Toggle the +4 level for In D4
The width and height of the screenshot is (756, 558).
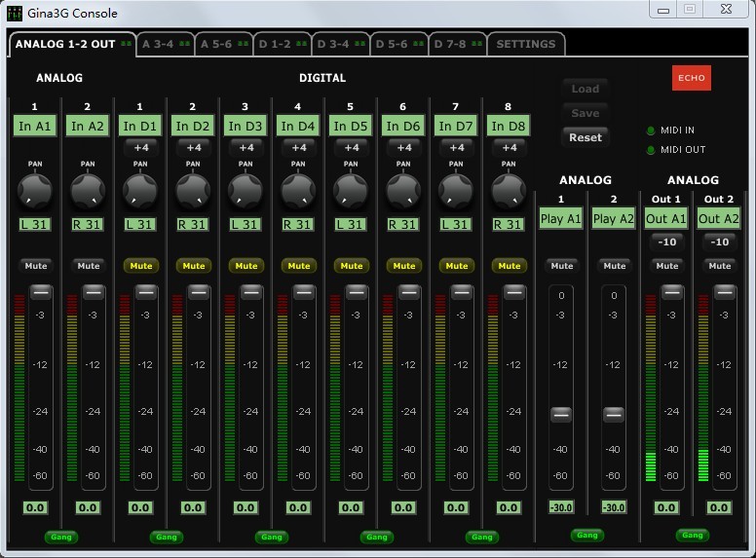pos(298,147)
